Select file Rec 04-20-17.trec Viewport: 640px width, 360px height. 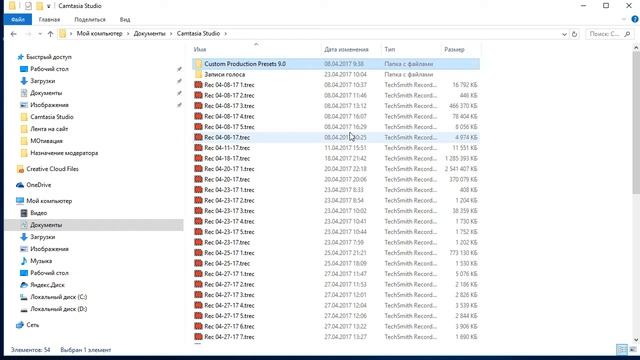coord(227,179)
